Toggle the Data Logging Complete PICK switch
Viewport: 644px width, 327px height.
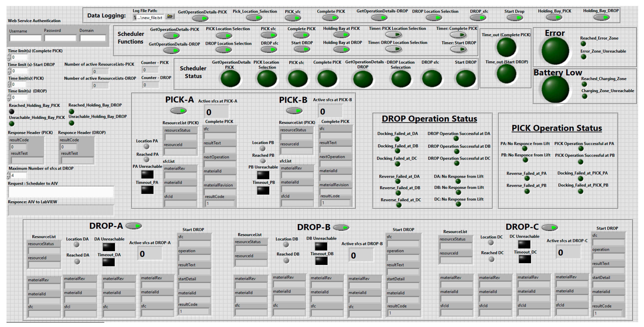click(x=330, y=18)
